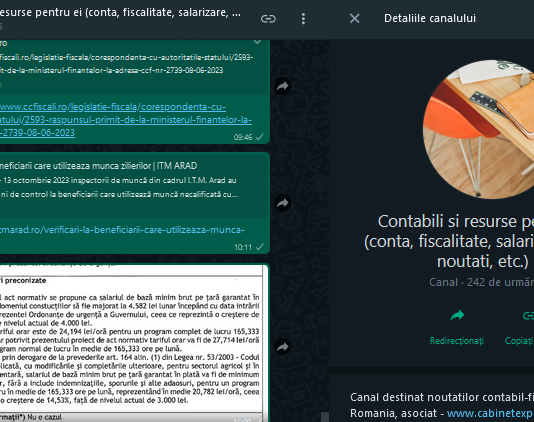Click the 'Canal · 242 de urmăritori' text
This screenshot has width=534, height=422.
click(482, 282)
